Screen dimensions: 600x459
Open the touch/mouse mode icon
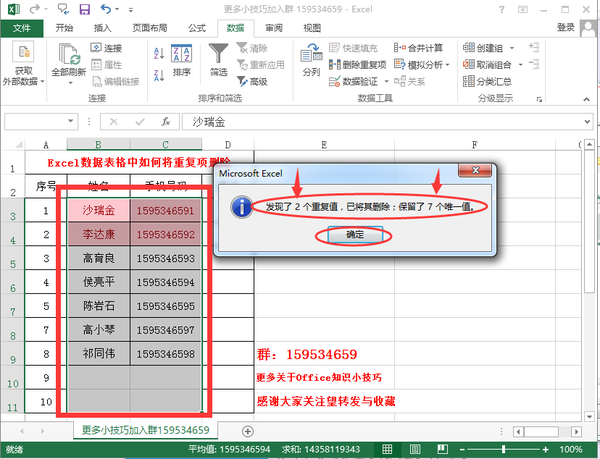63,9
